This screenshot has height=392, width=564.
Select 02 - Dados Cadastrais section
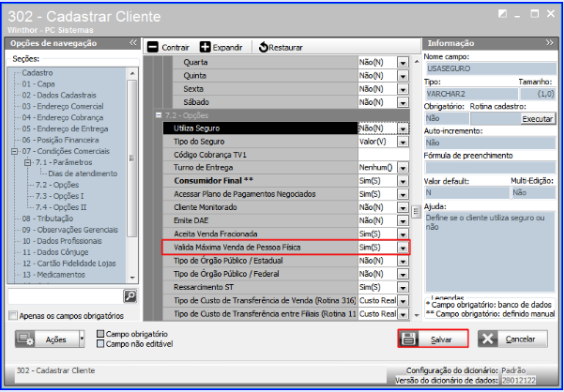(x=59, y=96)
